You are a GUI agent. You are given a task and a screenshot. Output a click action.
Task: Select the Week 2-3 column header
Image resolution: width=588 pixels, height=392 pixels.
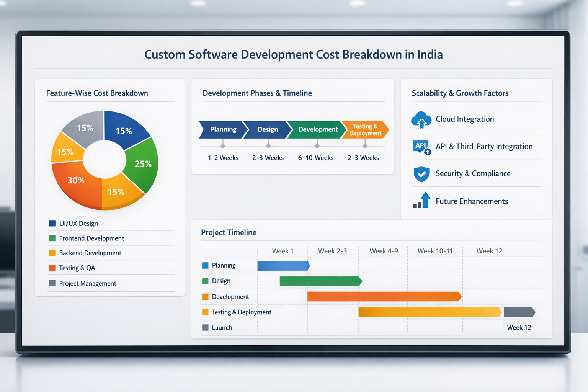(x=332, y=251)
